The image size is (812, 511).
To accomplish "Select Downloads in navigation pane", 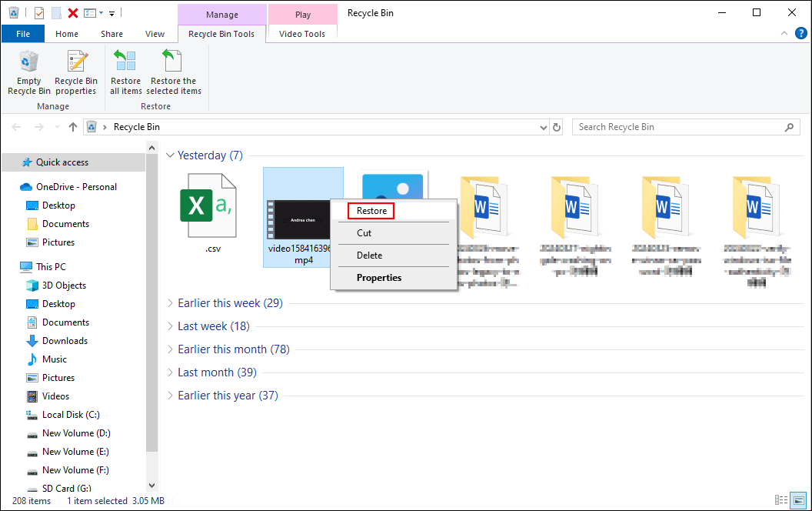I will [65, 341].
